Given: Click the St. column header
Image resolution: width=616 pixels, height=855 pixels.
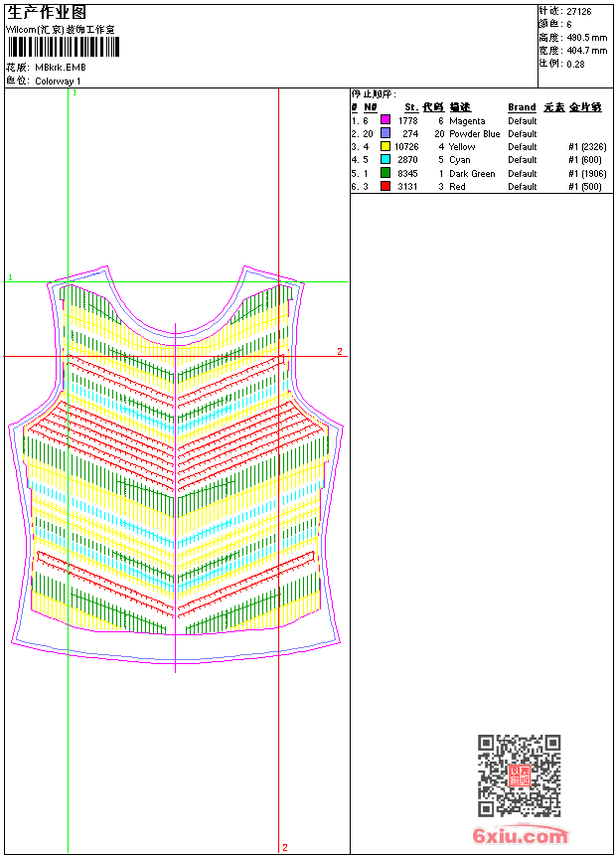Looking at the screenshot, I should click(410, 107).
